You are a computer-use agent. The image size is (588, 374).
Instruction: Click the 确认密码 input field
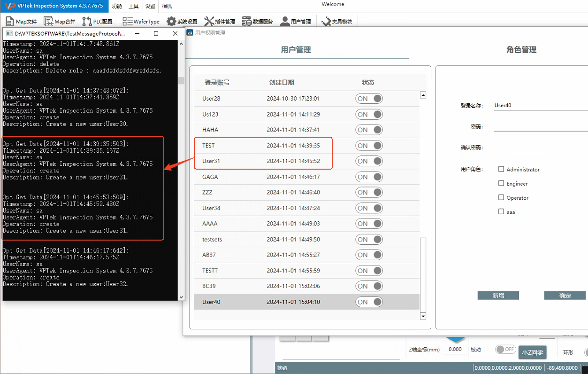(541, 148)
